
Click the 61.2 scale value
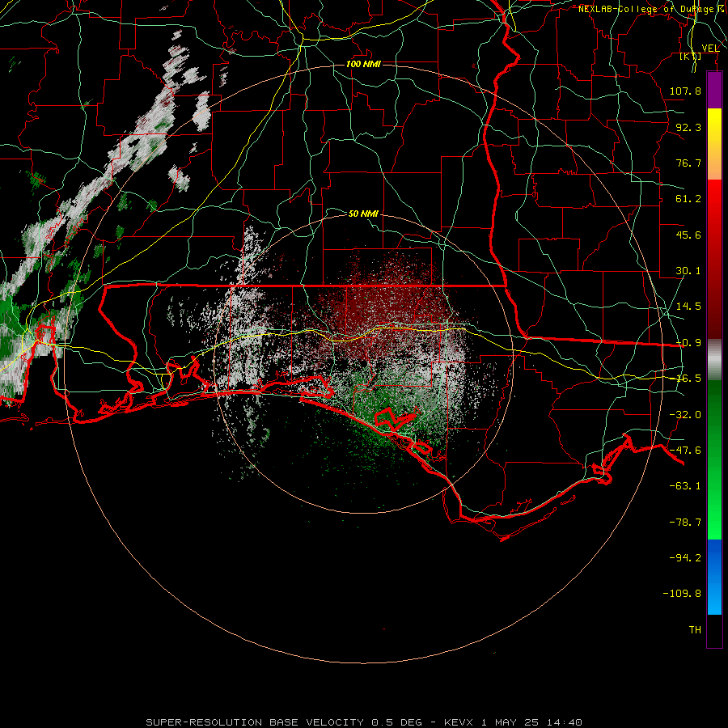(x=688, y=199)
